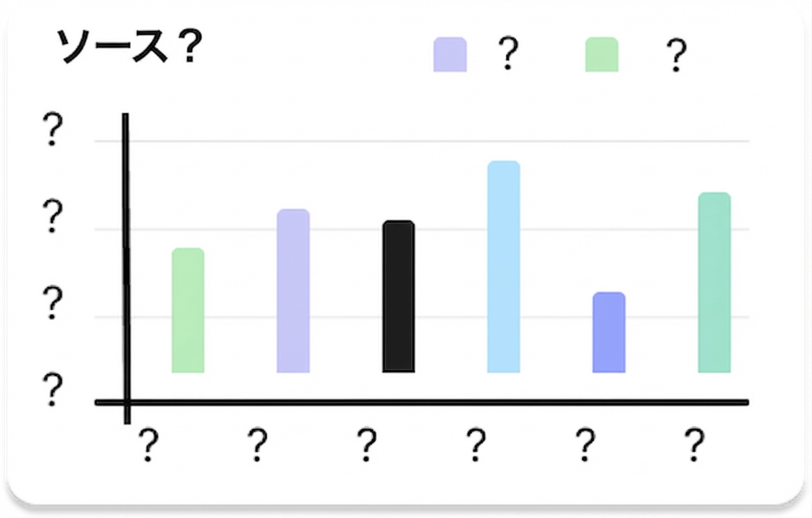Click the x-axis label under black bar
This screenshot has width=812, height=518.
point(367,445)
